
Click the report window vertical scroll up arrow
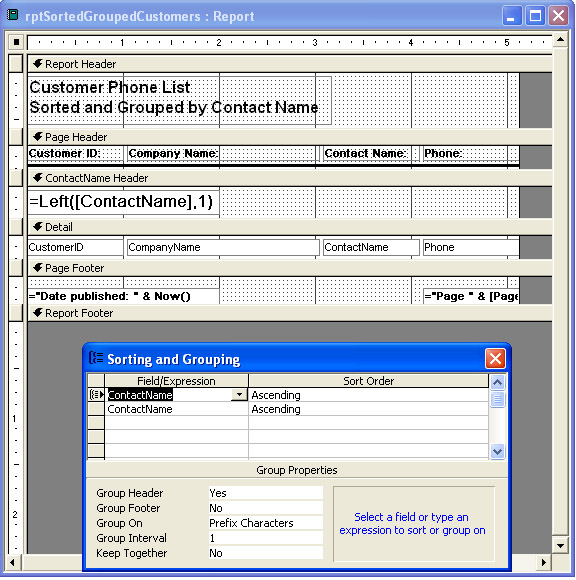[x=560, y=39]
